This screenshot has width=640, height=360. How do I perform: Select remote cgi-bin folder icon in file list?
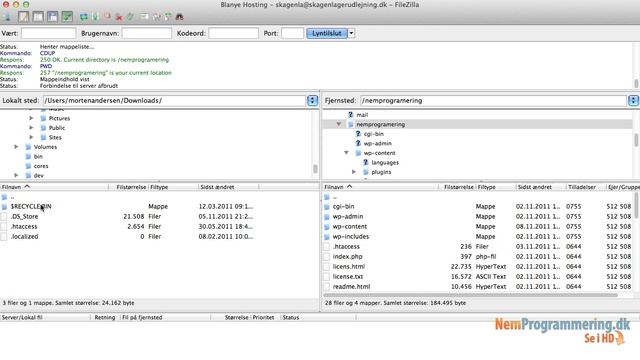tap(327, 207)
